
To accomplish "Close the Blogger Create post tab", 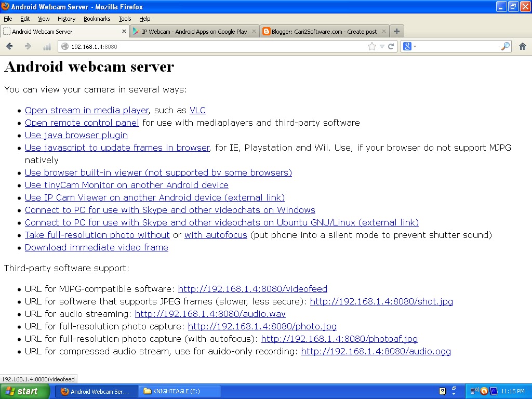I will tap(384, 31).
